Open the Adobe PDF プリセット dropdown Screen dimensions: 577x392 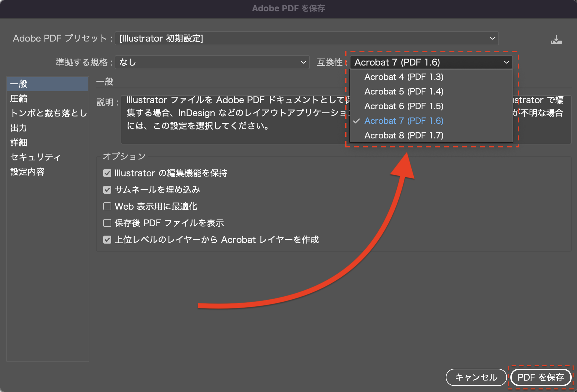306,38
